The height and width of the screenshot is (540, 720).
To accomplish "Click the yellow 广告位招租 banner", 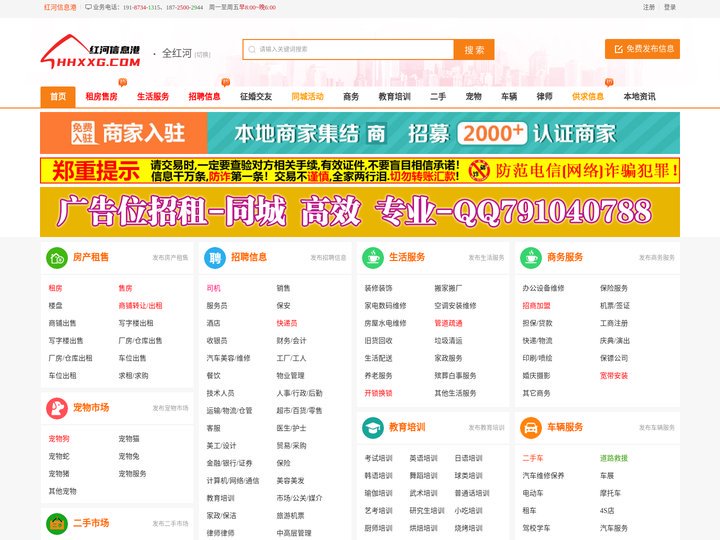I will click(360, 212).
